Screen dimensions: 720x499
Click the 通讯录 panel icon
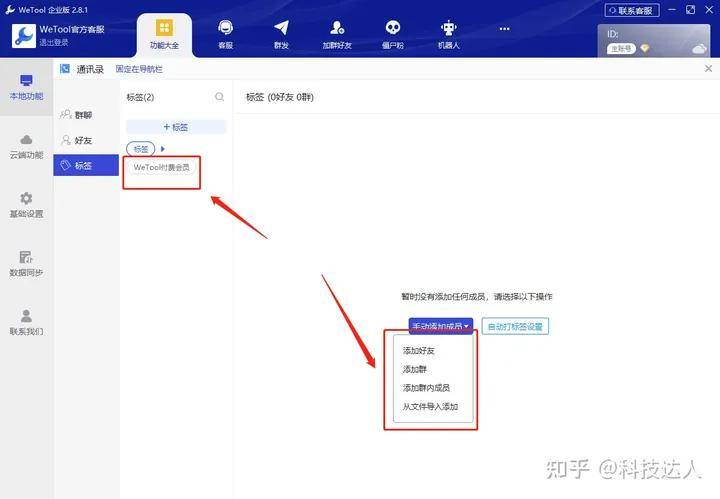(65, 69)
